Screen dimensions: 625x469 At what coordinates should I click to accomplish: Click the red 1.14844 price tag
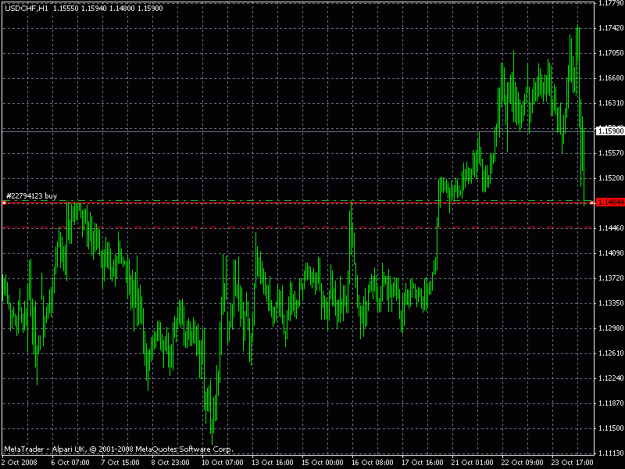(x=610, y=203)
